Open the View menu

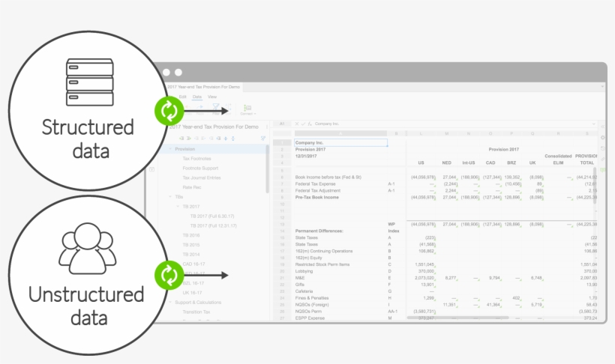coord(212,97)
